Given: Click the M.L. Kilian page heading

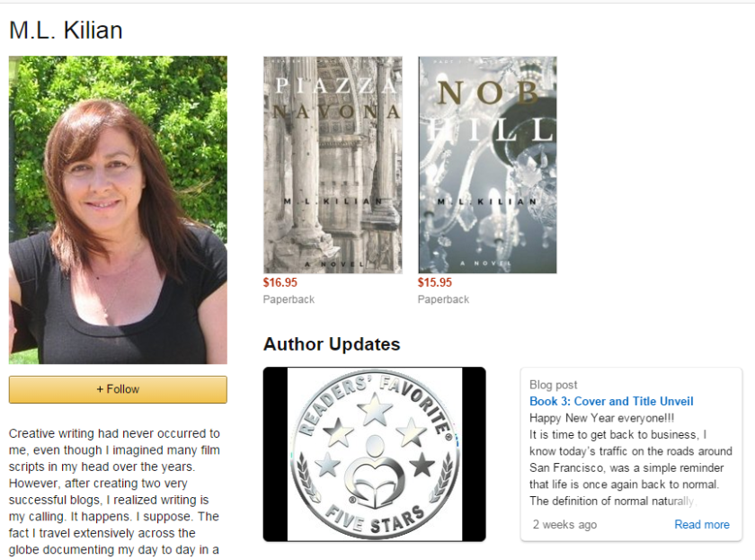Looking at the screenshot, I should [66, 31].
